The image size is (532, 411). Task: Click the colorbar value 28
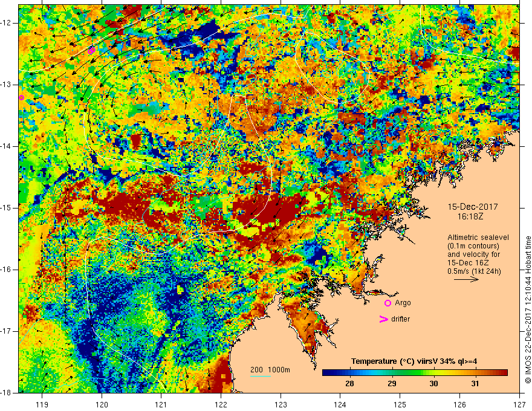click(x=349, y=384)
